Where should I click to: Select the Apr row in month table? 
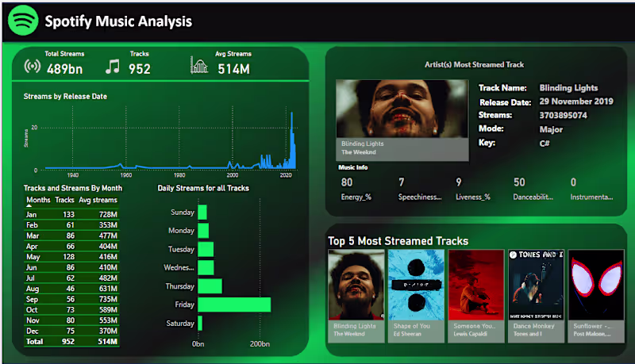click(x=71, y=246)
